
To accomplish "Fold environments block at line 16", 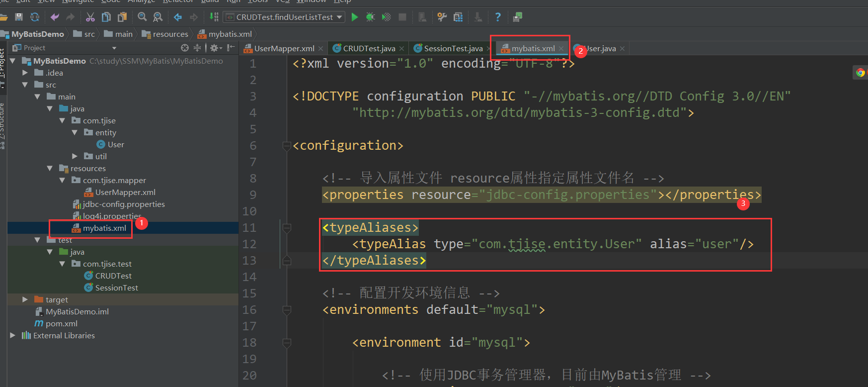I will (287, 310).
